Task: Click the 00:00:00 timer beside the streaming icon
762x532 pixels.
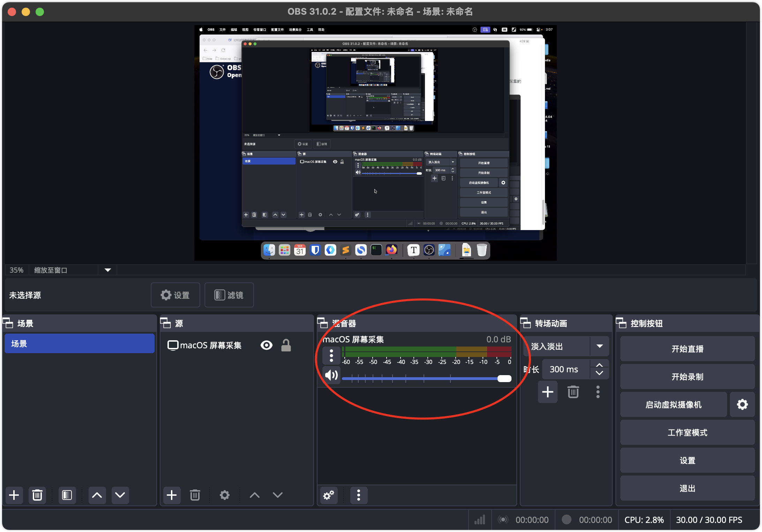Action: point(532,520)
